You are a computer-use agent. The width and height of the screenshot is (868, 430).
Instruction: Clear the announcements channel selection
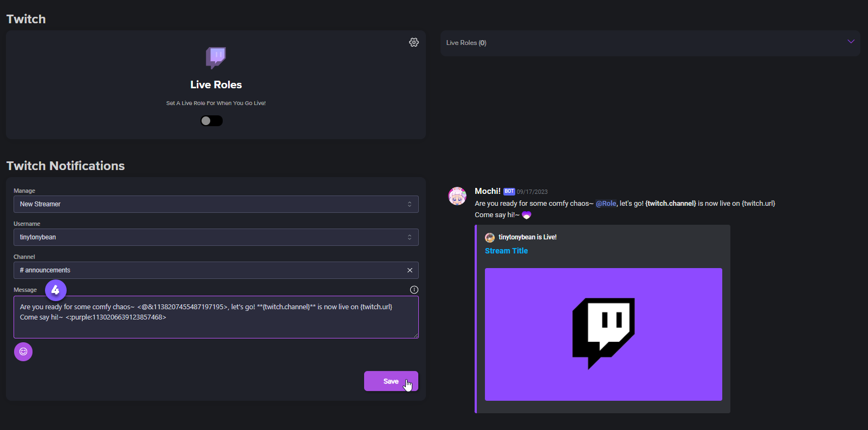(410, 270)
